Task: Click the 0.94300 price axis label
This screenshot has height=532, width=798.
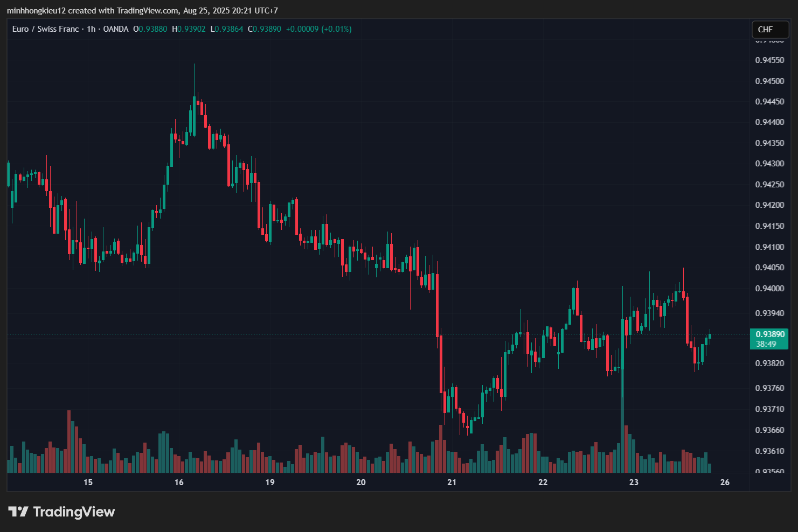Action: click(x=769, y=164)
